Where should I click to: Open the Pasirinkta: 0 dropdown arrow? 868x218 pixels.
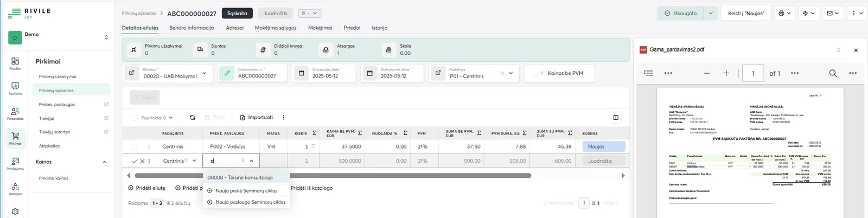[x=170, y=118]
